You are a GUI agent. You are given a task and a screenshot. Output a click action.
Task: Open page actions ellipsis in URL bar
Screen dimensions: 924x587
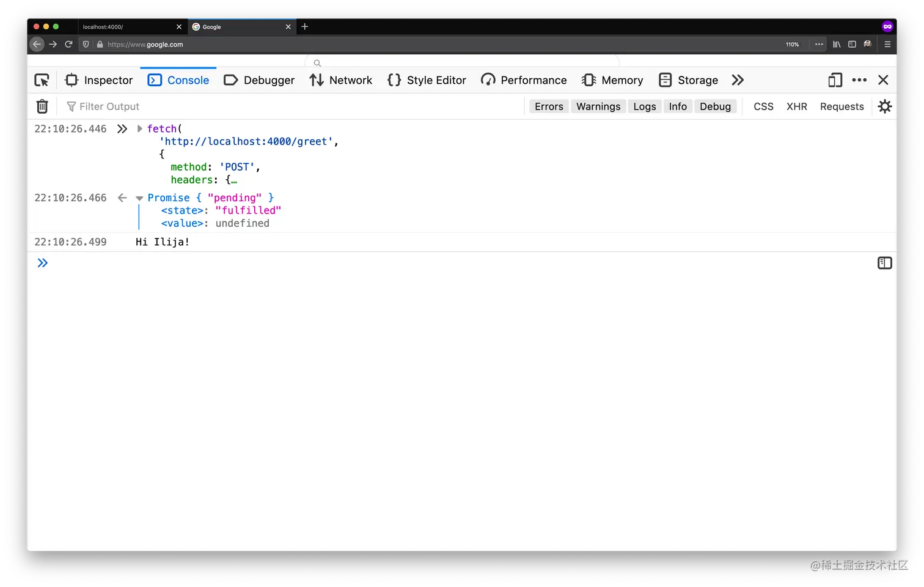819,44
